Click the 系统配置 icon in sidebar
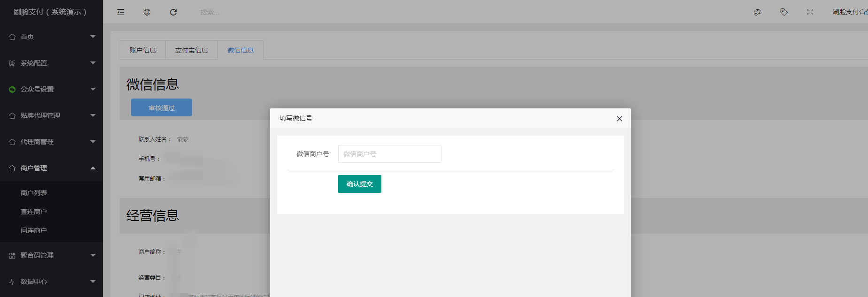868x297 pixels. [x=12, y=63]
